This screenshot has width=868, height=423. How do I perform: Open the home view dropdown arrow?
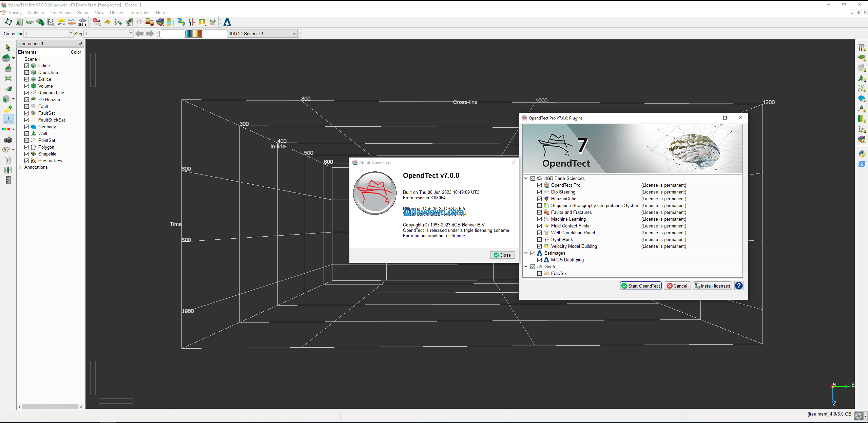click(x=13, y=58)
